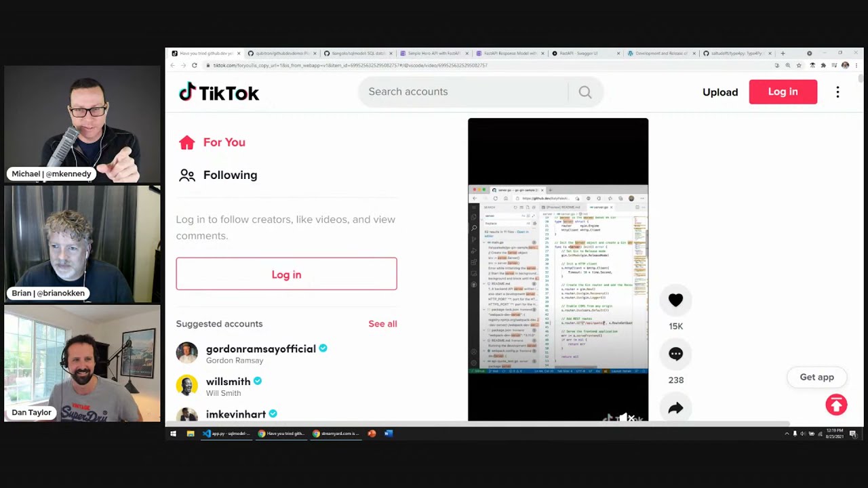Click the red scroll-to-top button
The width and height of the screenshot is (868, 488).
(836, 405)
